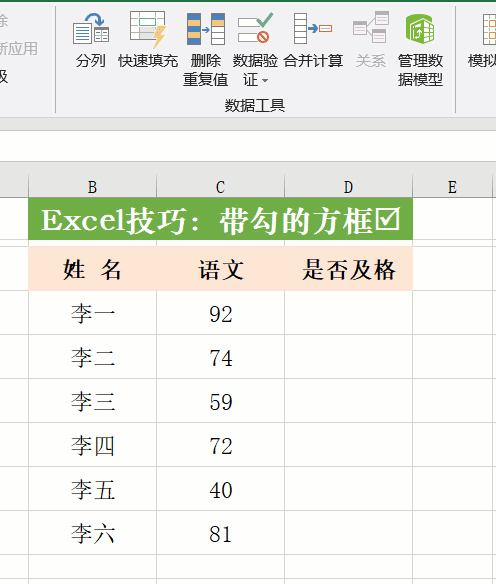Select empty 是否及格 cell in 李四 row
The image size is (496, 584).
349,445
